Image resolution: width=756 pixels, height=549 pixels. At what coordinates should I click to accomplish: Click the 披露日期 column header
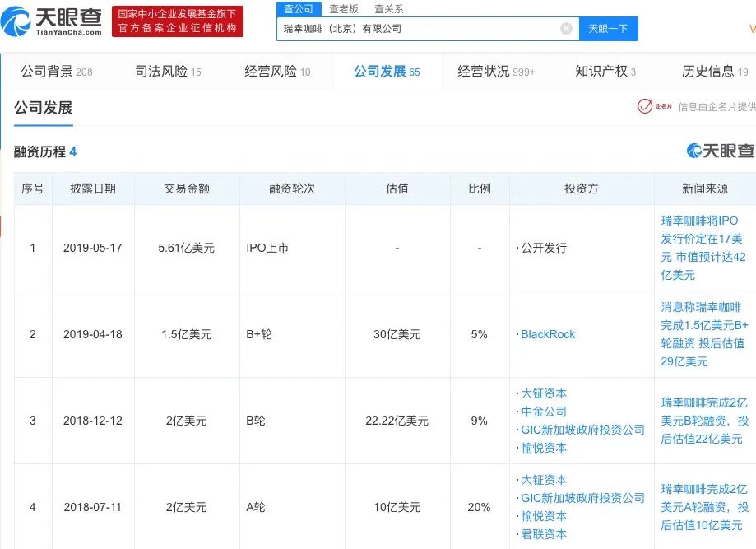point(93,188)
